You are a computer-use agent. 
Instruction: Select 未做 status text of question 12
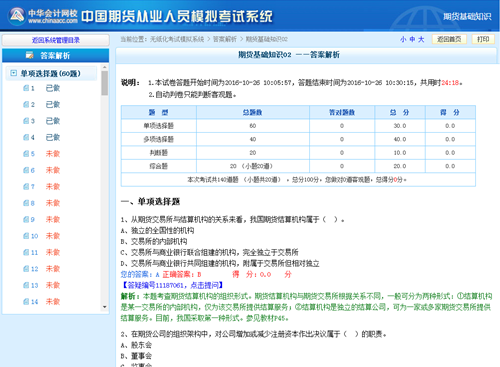click(x=53, y=269)
